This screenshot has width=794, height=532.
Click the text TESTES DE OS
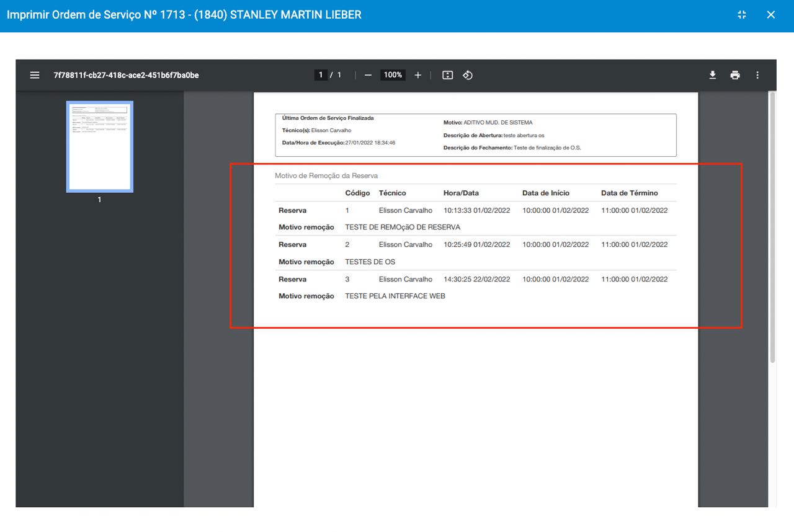(x=370, y=262)
